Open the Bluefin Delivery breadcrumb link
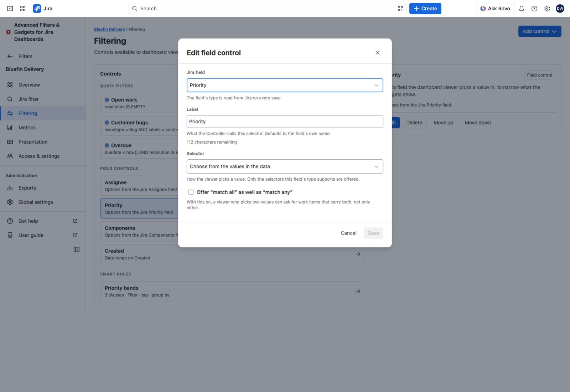The image size is (570, 392). pos(109,29)
